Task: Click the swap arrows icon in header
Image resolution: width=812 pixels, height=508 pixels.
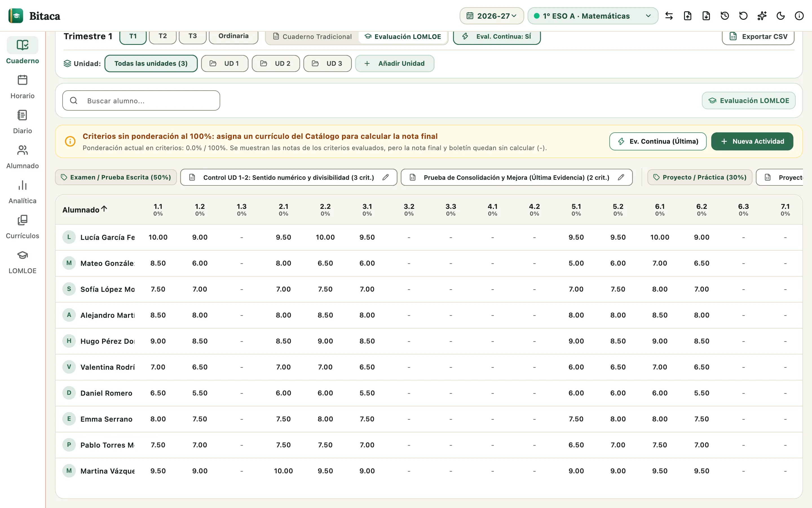Action: pos(669,16)
